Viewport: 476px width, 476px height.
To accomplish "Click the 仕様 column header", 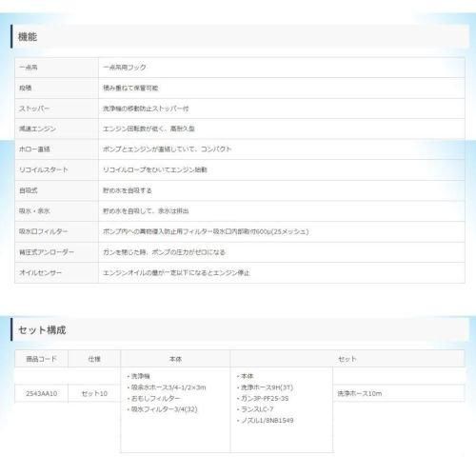I will click(94, 359).
